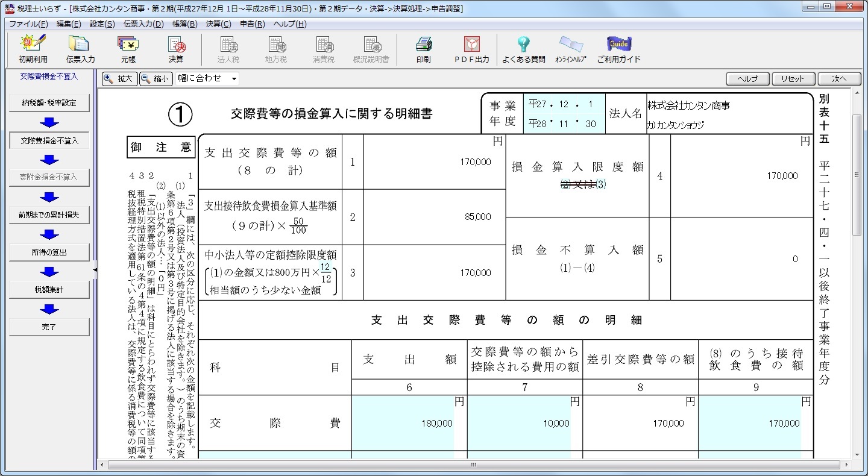The image size is (868, 476).
Task: Go to 所得の算出 step
Action: pos(49,252)
